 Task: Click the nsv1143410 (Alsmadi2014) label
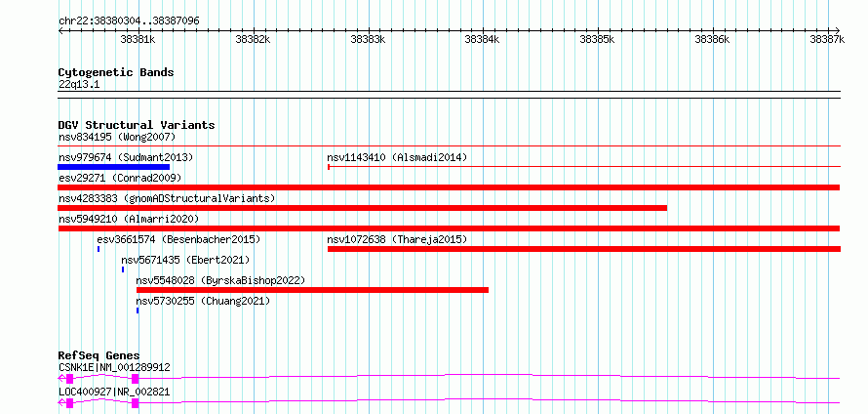397,157
